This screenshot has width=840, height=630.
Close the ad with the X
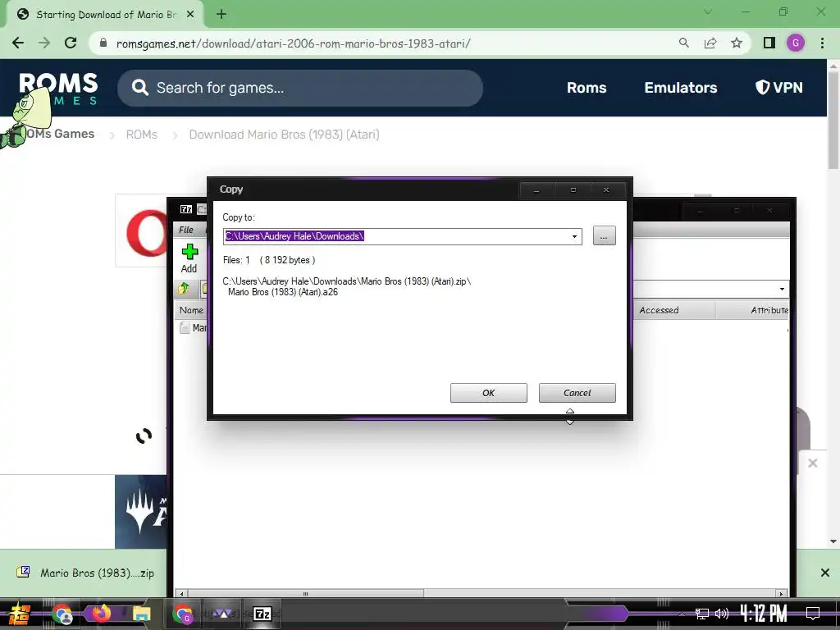coord(813,463)
